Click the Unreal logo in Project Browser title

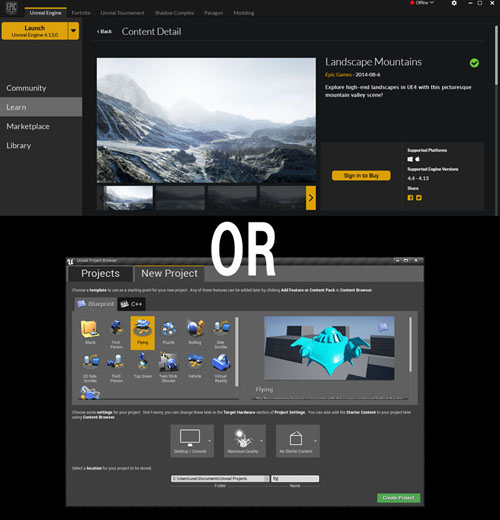(70, 261)
